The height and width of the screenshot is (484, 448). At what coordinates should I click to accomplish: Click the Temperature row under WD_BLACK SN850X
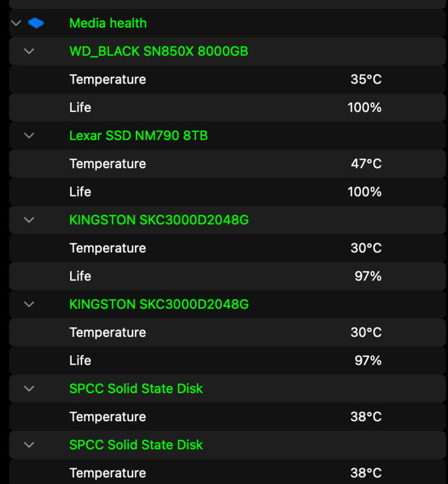coord(108,79)
